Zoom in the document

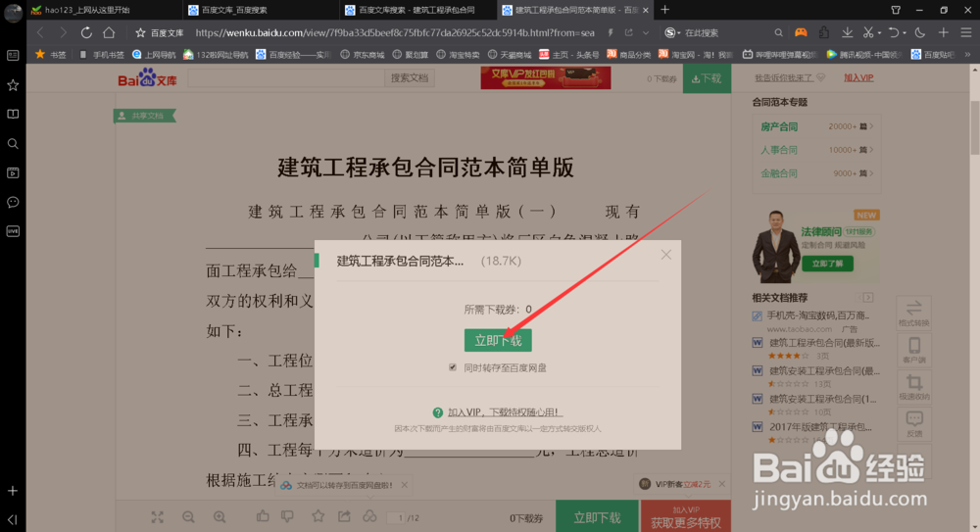tap(220, 517)
